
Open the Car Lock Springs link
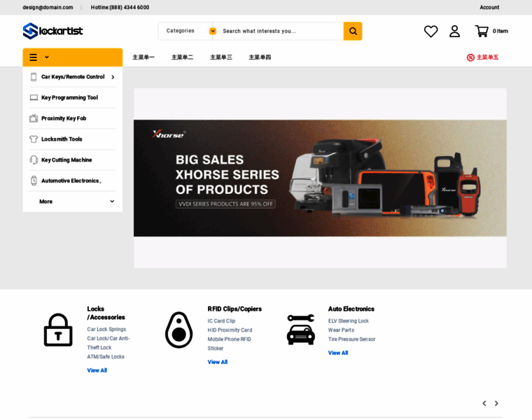coord(106,330)
